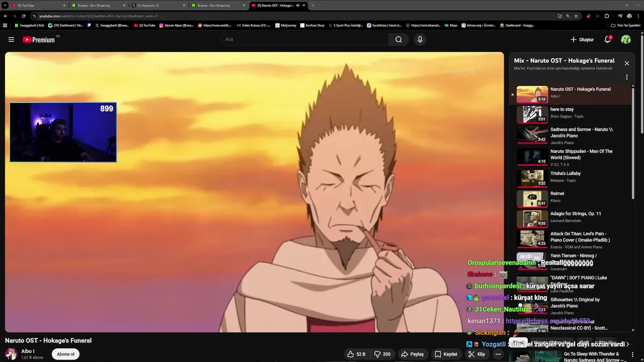Close the Mix playlist panel
The image size is (644, 362).
[627, 63]
